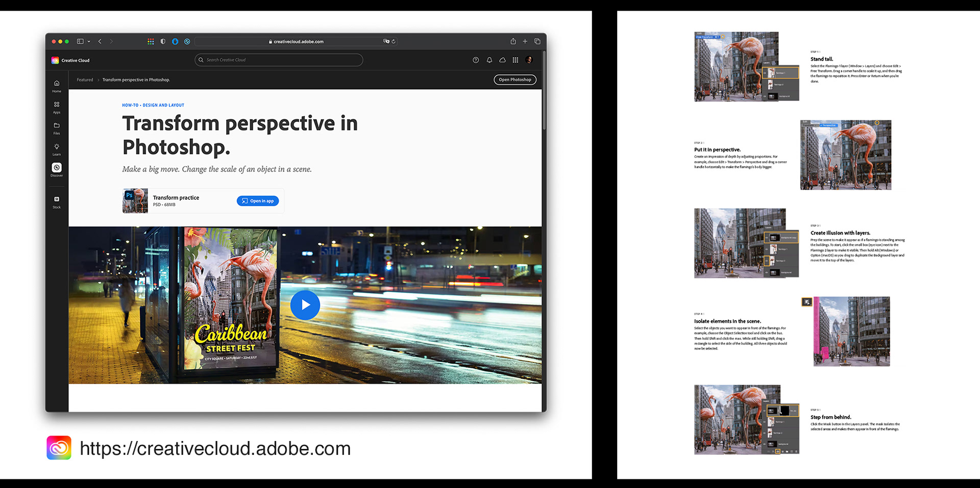Click the https://creativecloud.adobe.com caption text
The image size is (980, 488).
click(215, 449)
